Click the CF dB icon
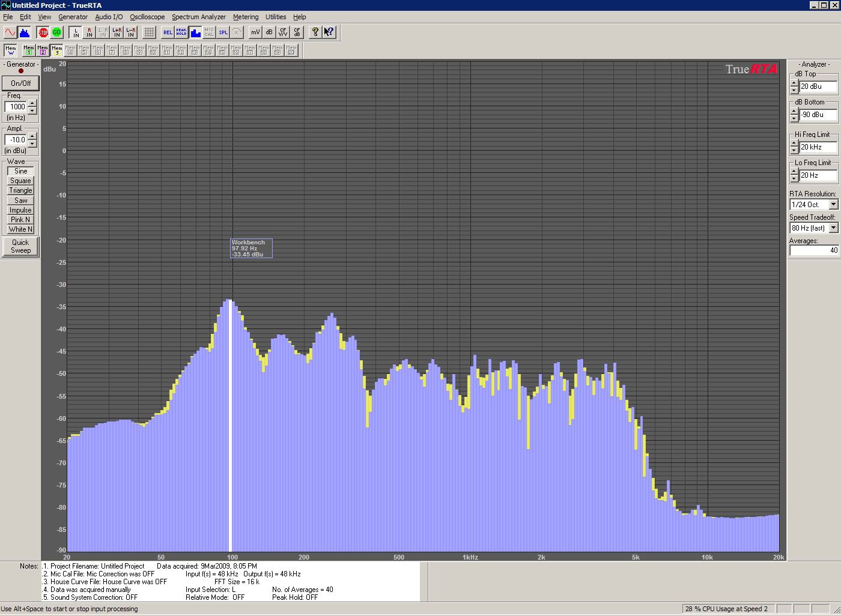This screenshot has width=841, height=616. coord(297,32)
